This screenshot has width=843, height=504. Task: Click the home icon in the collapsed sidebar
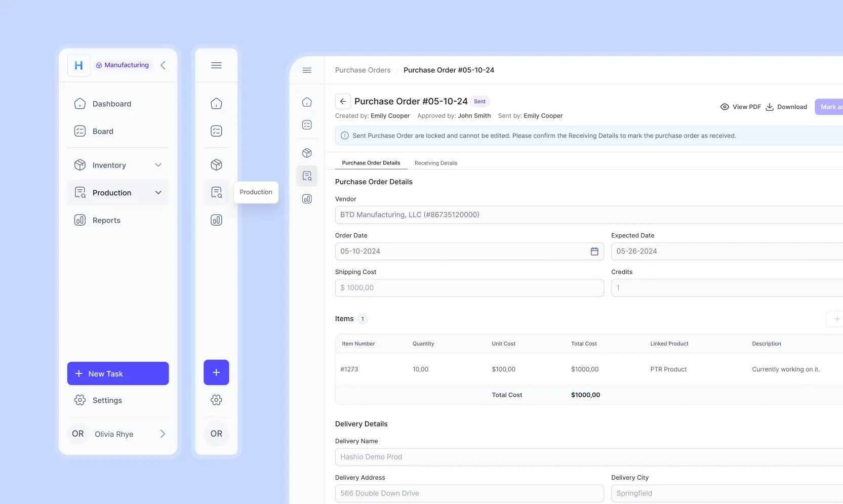click(x=216, y=104)
